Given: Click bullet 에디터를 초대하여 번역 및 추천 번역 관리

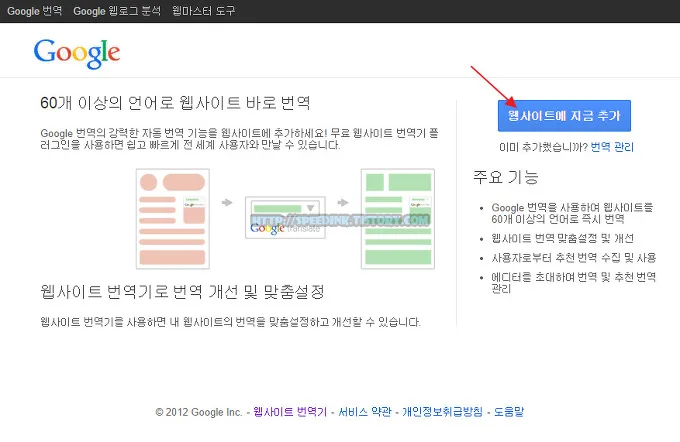Looking at the screenshot, I should pos(573,283).
